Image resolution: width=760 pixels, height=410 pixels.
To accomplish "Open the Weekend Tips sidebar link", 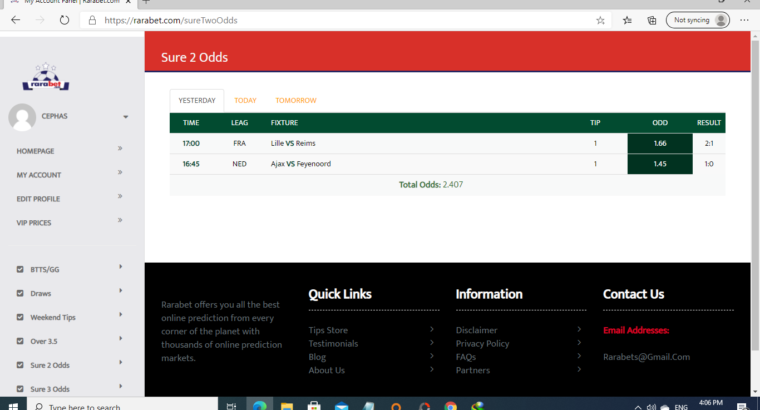I will click(x=53, y=317).
